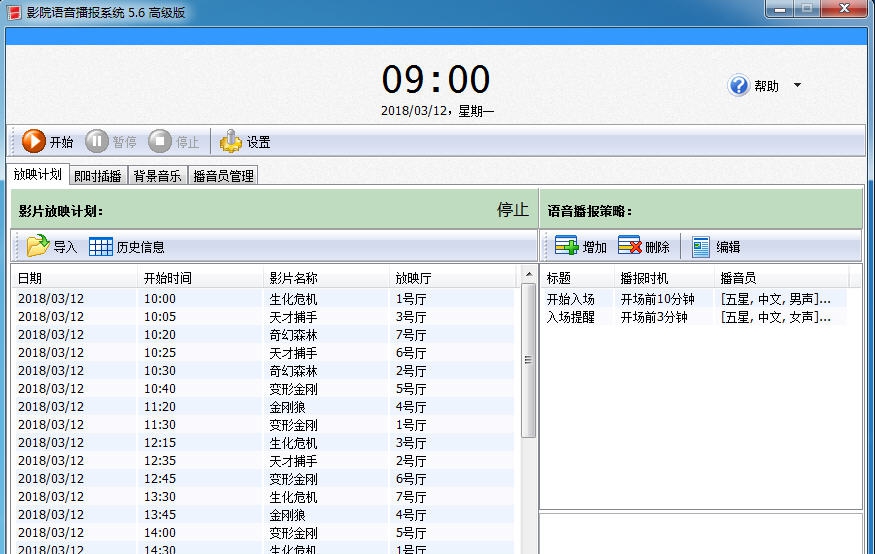The height and width of the screenshot is (554, 875).
Task: Click 开场前3分钟 timing cell
Action: pos(654,317)
